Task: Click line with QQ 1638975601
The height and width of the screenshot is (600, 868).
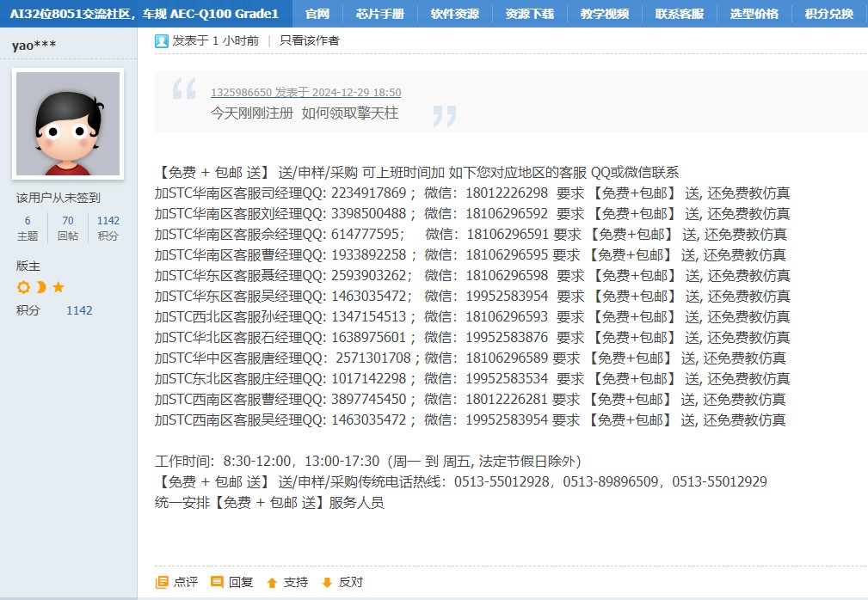Action: (472, 337)
